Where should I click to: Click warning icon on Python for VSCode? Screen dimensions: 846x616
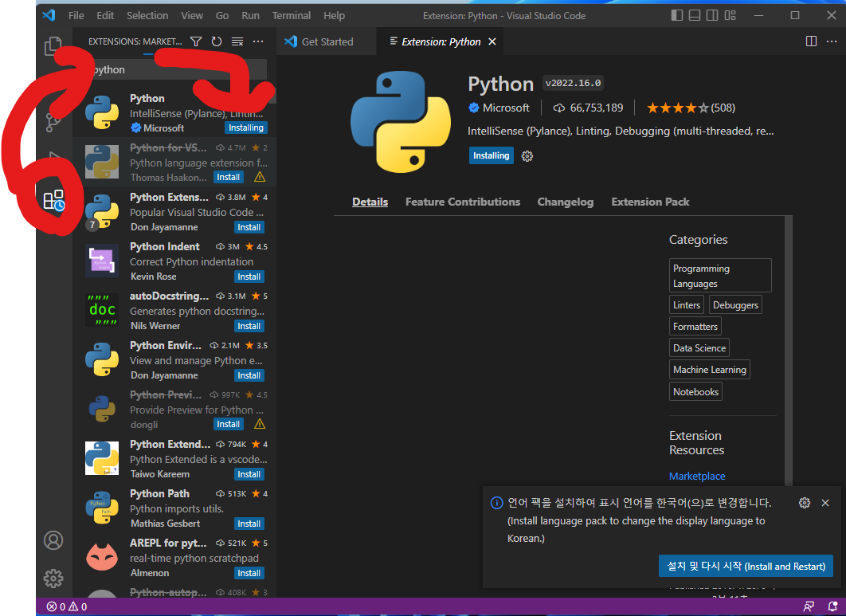[x=260, y=177]
